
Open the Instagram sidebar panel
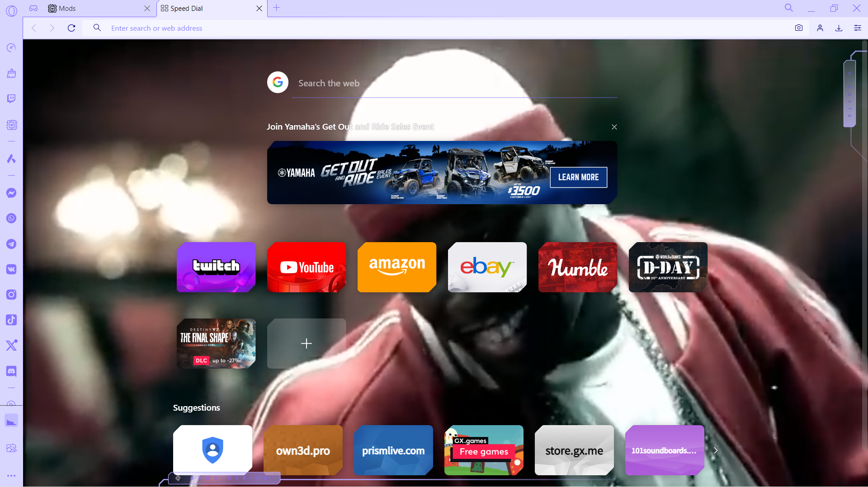click(11, 295)
